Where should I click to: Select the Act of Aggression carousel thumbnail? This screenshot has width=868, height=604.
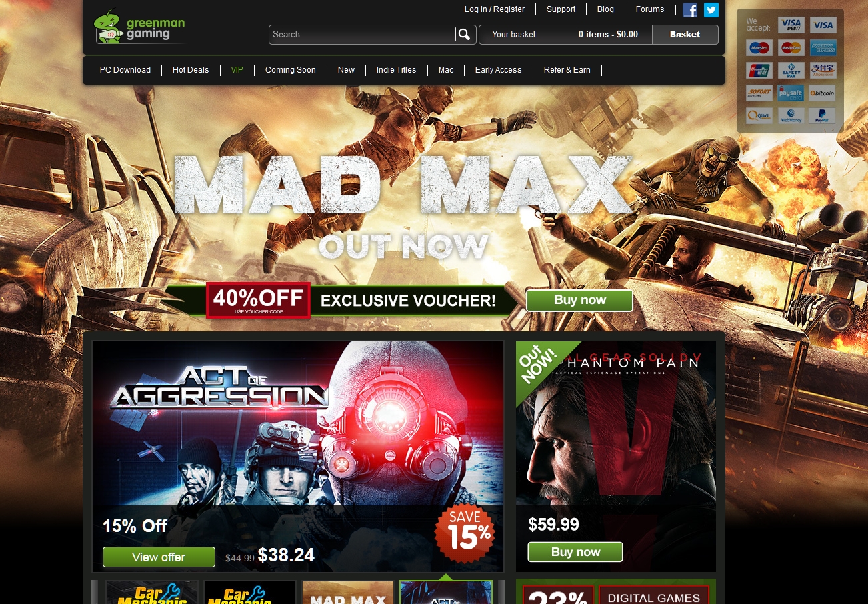pyautogui.click(x=446, y=593)
